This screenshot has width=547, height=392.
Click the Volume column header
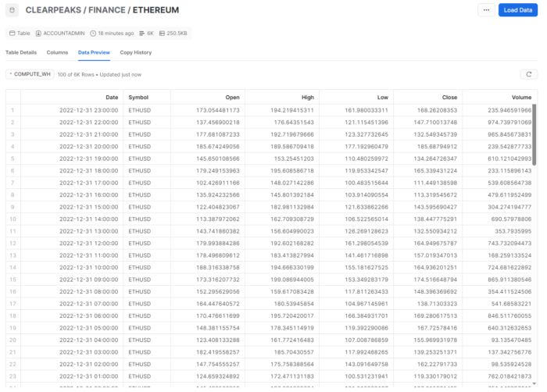point(521,98)
